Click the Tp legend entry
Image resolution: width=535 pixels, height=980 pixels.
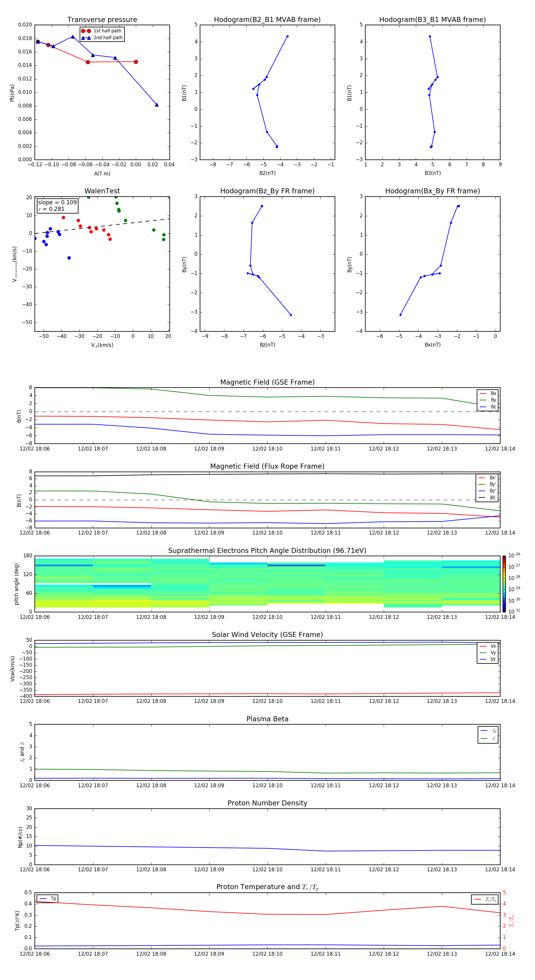point(48,899)
